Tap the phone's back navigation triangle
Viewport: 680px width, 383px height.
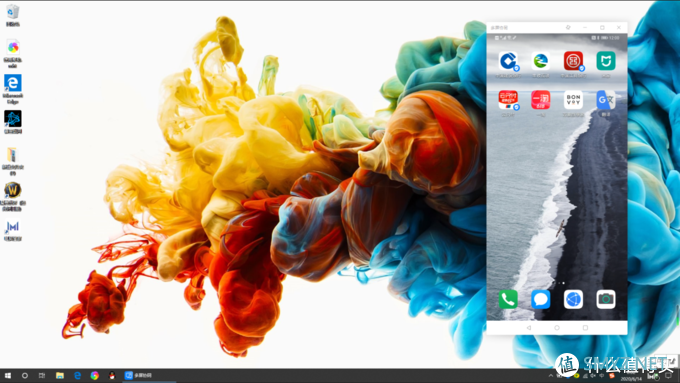529,328
